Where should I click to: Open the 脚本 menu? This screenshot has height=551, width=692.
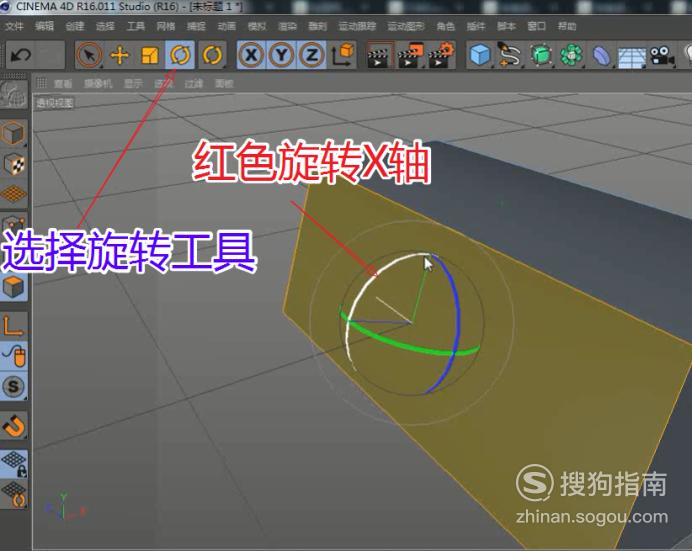click(506, 26)
